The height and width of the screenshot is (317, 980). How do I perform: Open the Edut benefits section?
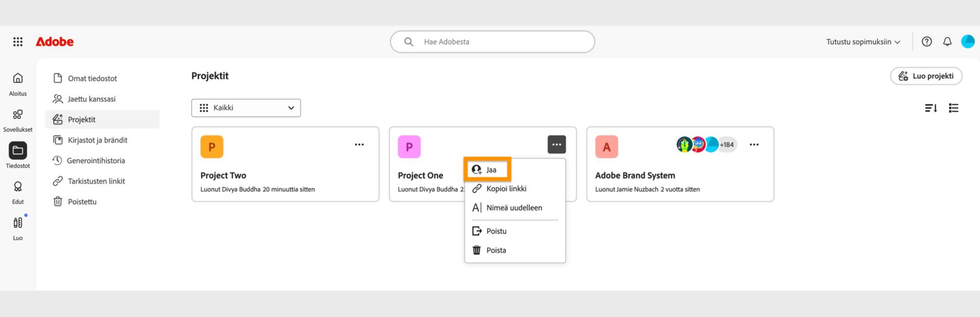18,192
